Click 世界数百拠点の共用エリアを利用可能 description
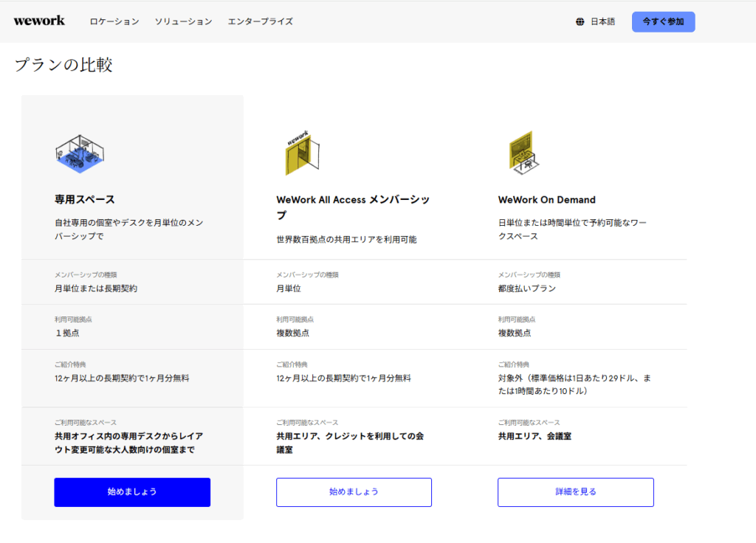 coord(347,240)
